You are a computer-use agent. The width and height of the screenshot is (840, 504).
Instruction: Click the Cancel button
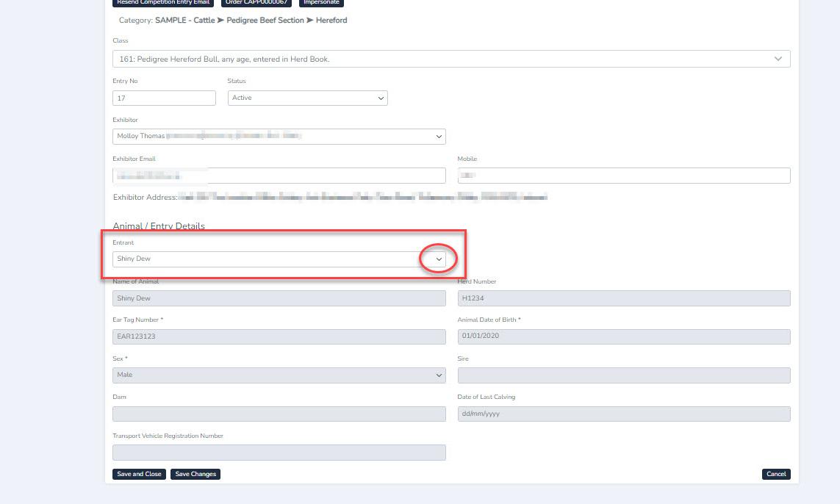coord(775,474)
